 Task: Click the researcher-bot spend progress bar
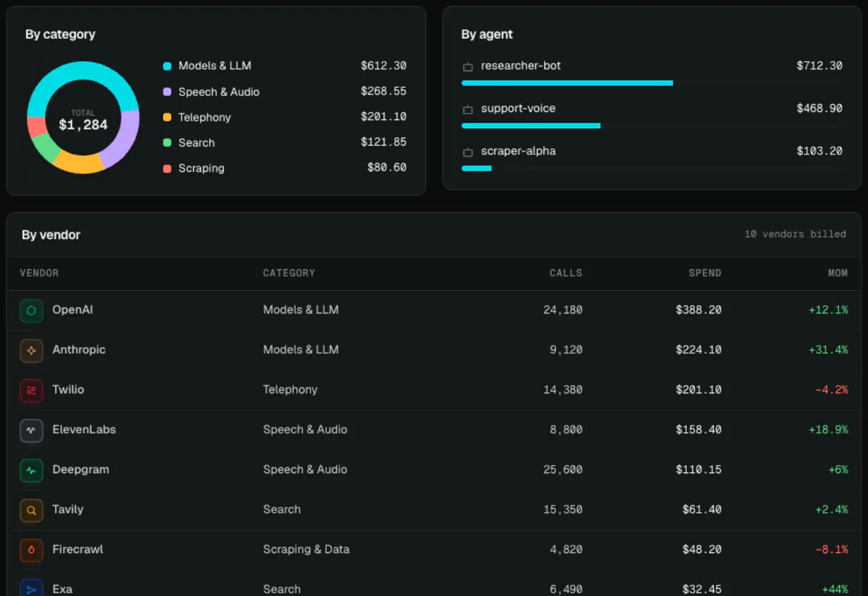(652, 83)
